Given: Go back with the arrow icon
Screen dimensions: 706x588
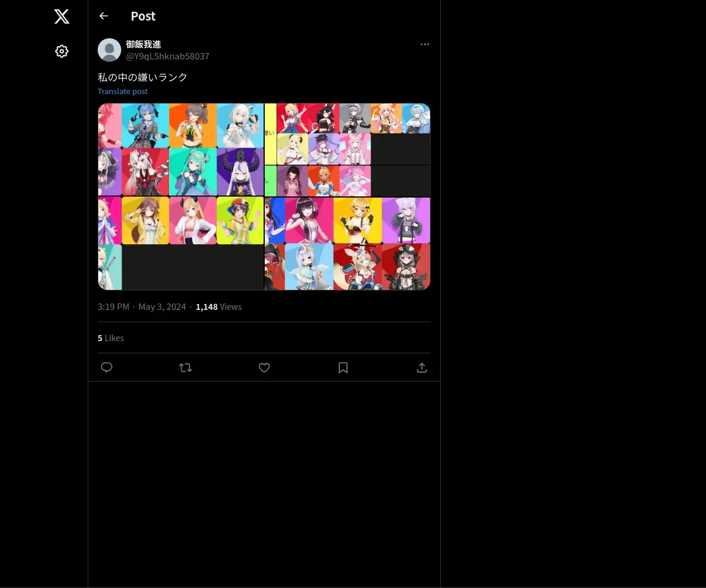Looking at the screenshot, I should pos(104,16).
